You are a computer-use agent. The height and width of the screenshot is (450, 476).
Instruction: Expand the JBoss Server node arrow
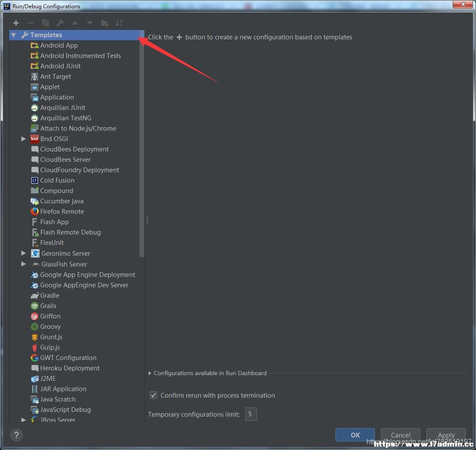(x=23, y=420)
